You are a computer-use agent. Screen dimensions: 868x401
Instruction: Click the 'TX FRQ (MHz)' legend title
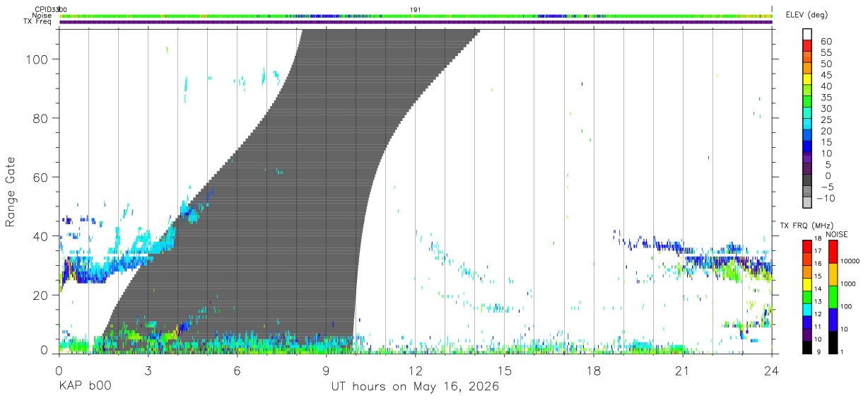(805, 226)
